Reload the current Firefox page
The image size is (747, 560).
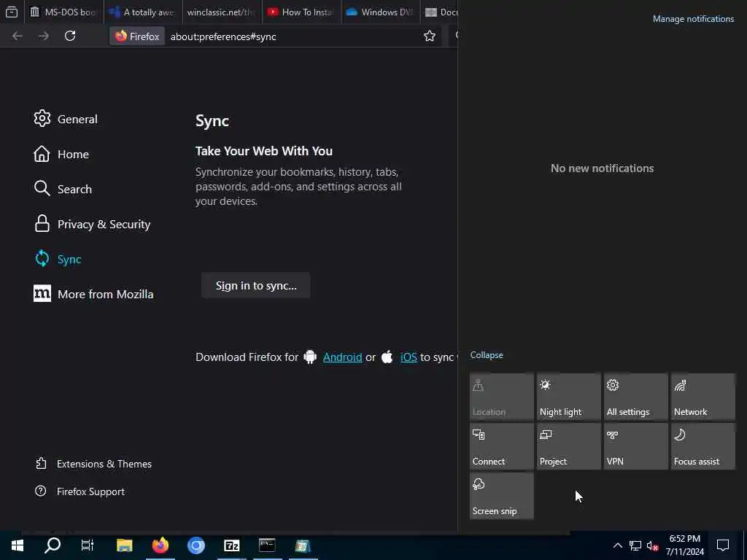click(x=70, y=36)
